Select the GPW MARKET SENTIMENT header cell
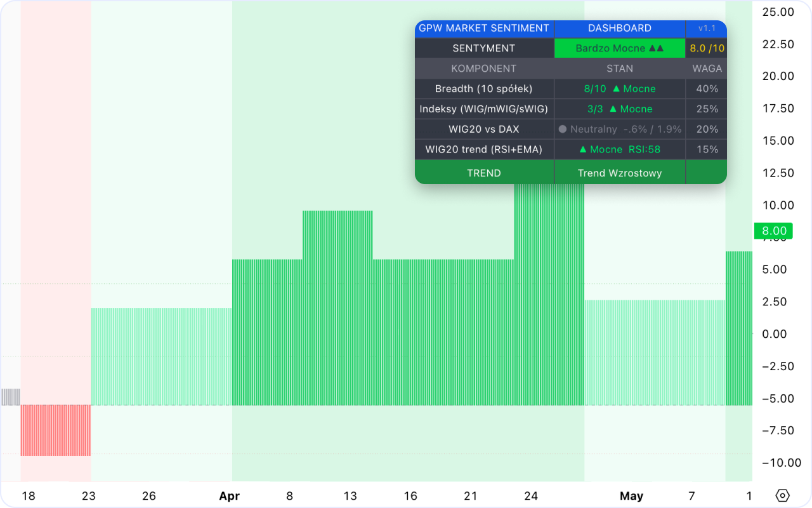 point(484,28)
